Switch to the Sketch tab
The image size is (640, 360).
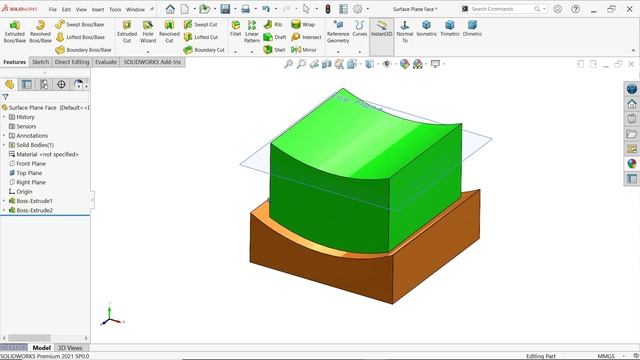(40, 62)
